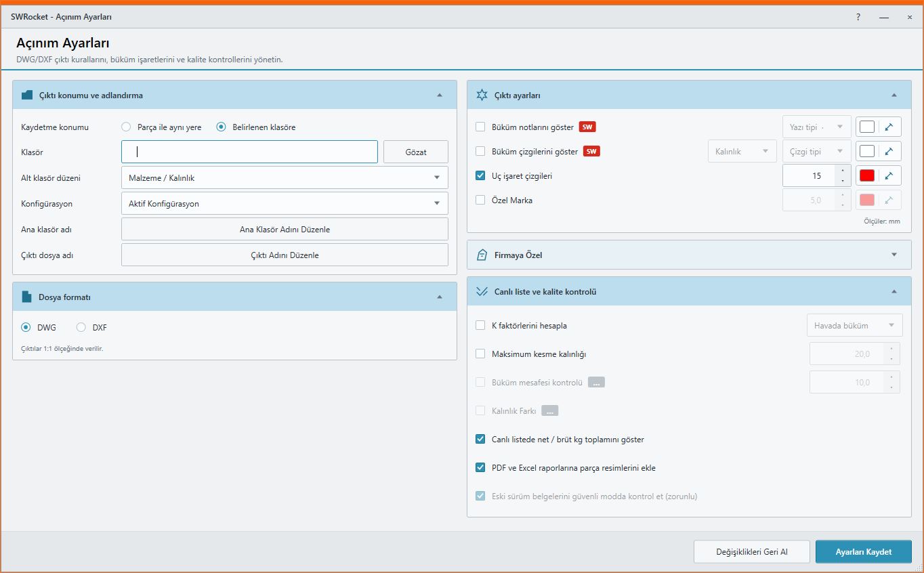
Task: Click Gözat browse button
Action: (416, 152)
